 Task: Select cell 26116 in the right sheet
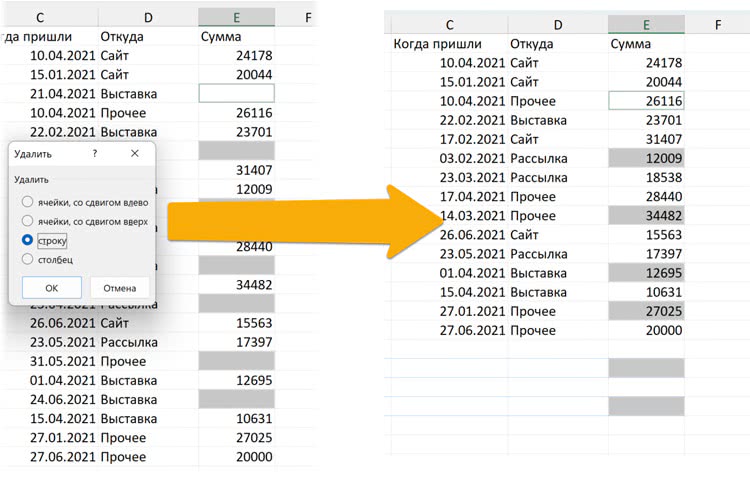(646, 101)
